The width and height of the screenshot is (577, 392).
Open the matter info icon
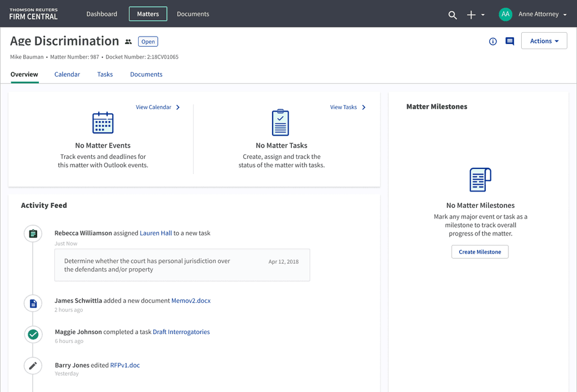[493, 41]
